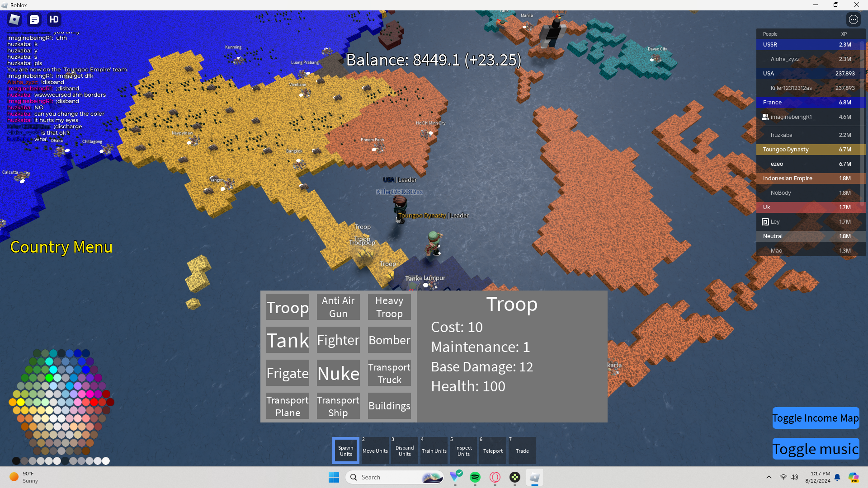This screenshot has height=488, width=868.
Task: Open the Buildings unit category
Action: (389, 406)
